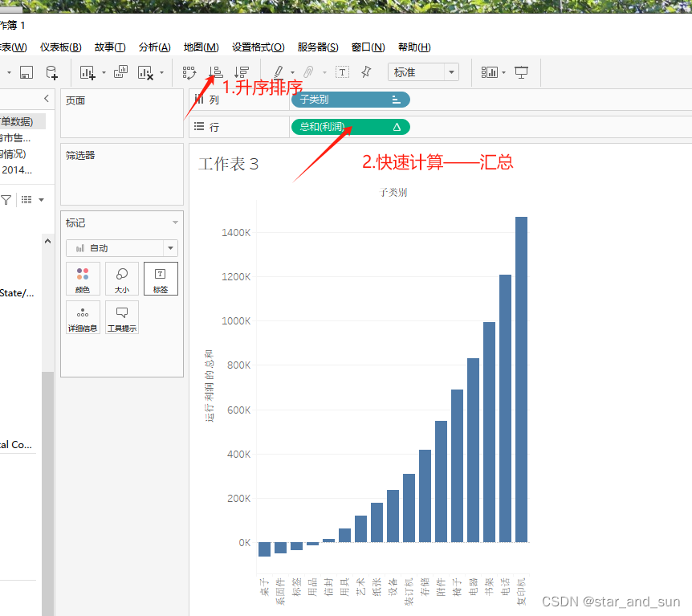Click the Add new data source icon
The image size is (692, 616).
click(51, 72)
